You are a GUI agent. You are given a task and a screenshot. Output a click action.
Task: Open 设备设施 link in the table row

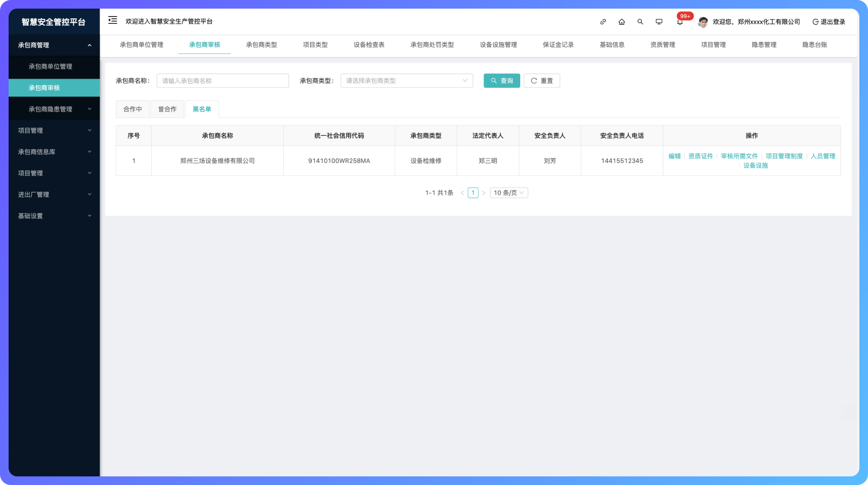point(755,165)
